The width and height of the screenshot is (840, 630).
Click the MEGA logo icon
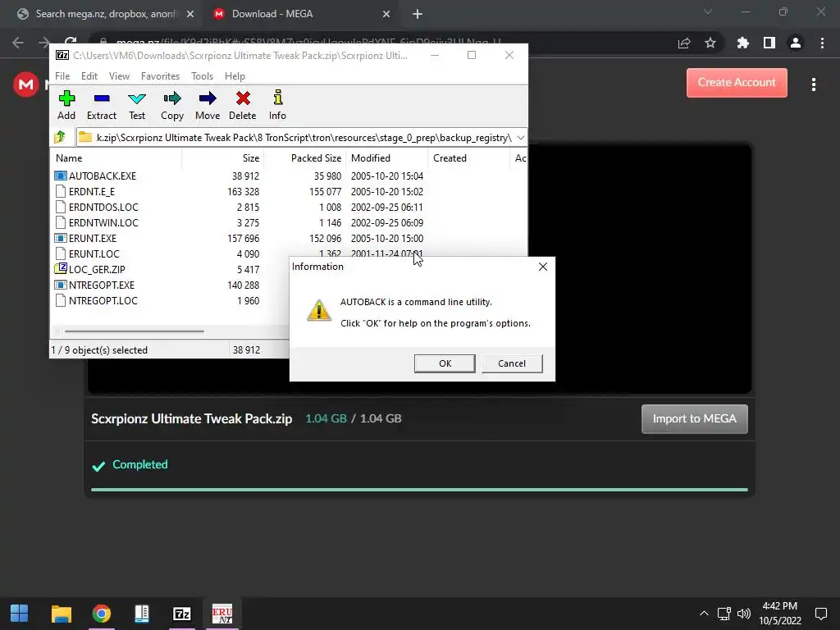[x=25, y=84]
